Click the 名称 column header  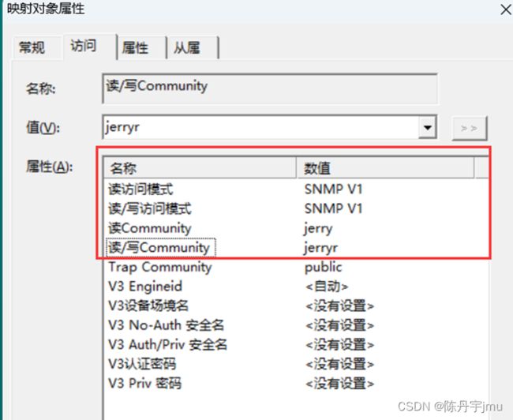[x=200, y=168]
